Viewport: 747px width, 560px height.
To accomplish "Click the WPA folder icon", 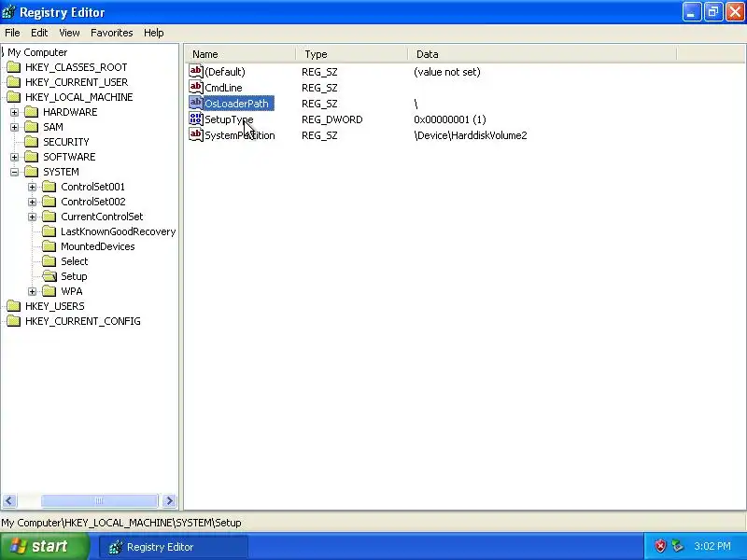I will [x=49, y=291].
